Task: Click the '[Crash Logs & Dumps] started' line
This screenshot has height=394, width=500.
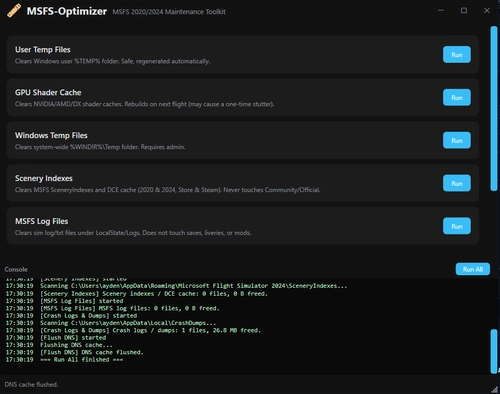Action: pyautogui.click(x=71, y=316)
